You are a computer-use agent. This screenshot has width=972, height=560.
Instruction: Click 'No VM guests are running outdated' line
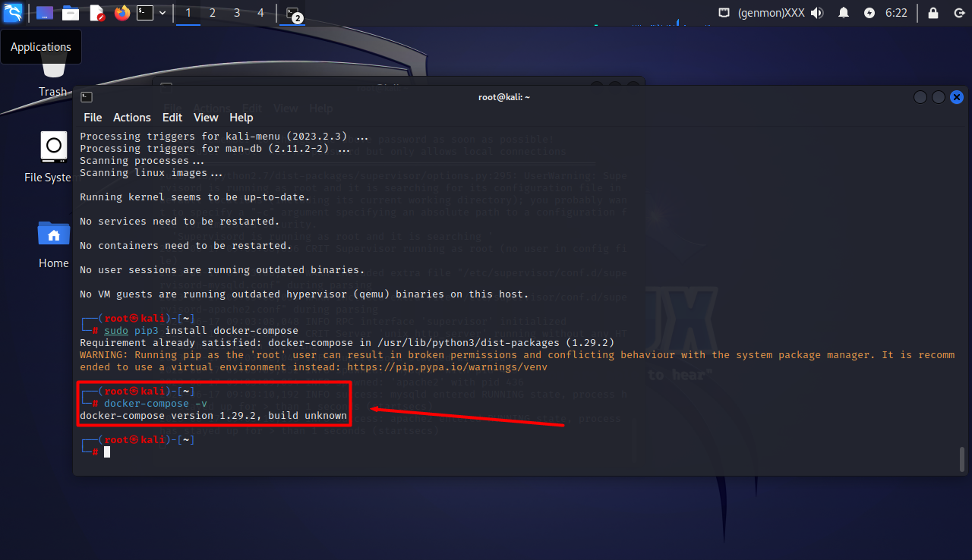click(305, 294)
